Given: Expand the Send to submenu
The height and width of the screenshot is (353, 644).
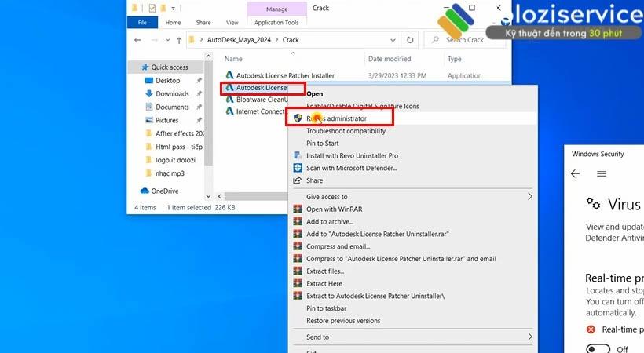Looking at the screenshot, I should pyautogui.click(x=529, y=337).
